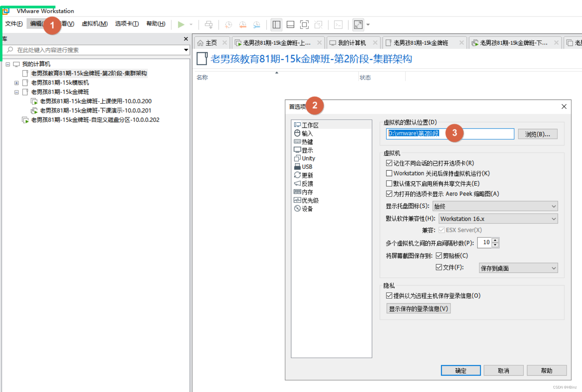The image size is (582, 392).
Task: Click the green power-on play icon
Action: click(x=181, y=24)
